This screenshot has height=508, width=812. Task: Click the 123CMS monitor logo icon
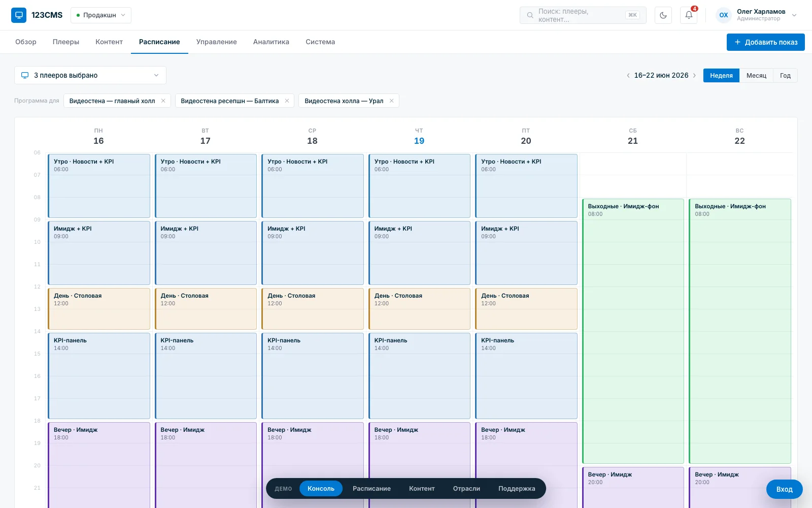[19, 15]
